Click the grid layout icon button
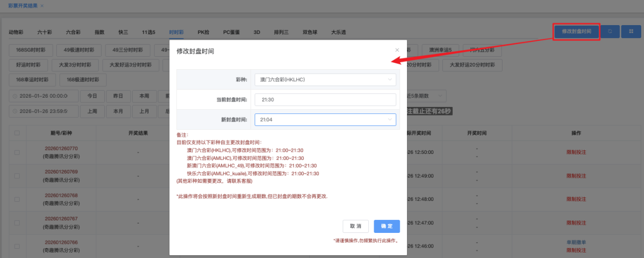Screen dimensions: 644x258 631,32
